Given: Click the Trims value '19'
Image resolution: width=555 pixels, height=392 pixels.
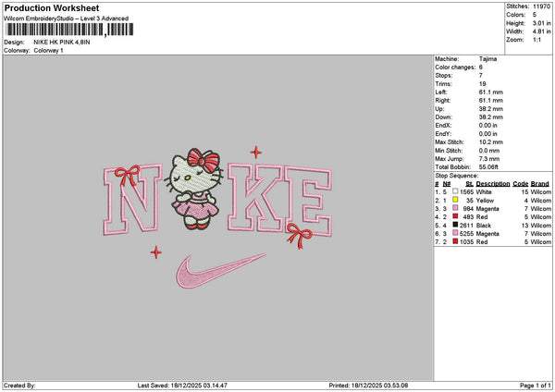Looking at the screenshot, I should [x=482, y=84].
